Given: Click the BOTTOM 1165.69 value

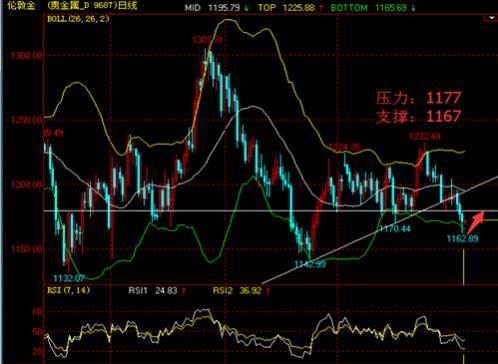Looking at the screenshot, I should tap(369, 7).
